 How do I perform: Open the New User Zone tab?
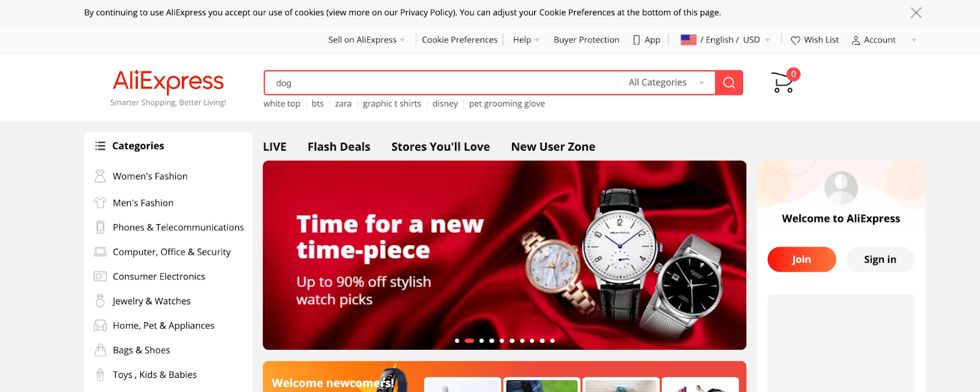click(x=553, y=147)
